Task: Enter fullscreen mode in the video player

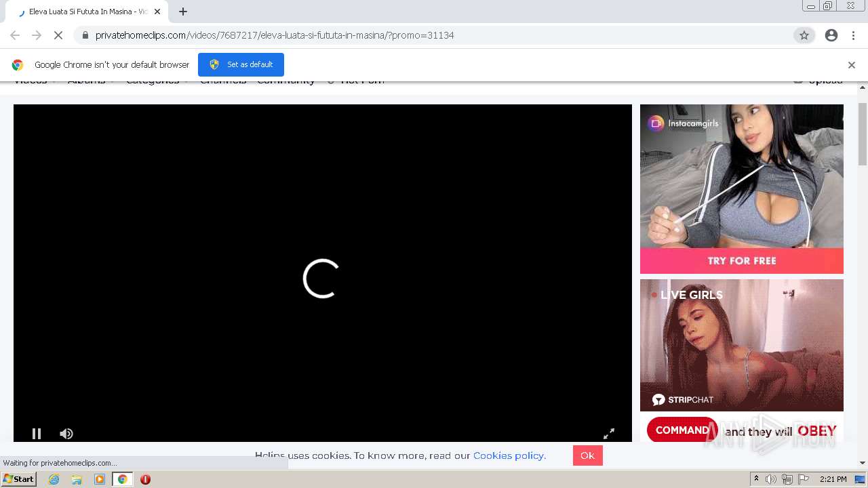Action: (609, 434)
